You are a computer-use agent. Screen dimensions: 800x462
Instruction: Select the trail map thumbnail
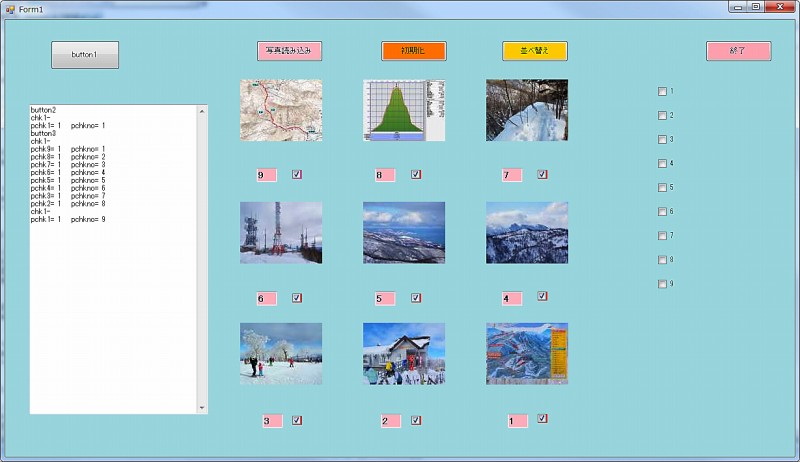[281, 110]
